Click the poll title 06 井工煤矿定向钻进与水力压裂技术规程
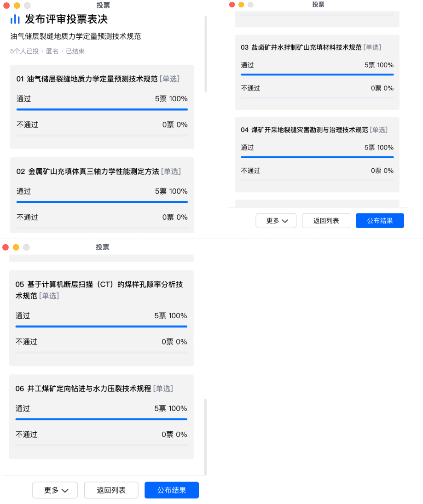 (83, 389)
